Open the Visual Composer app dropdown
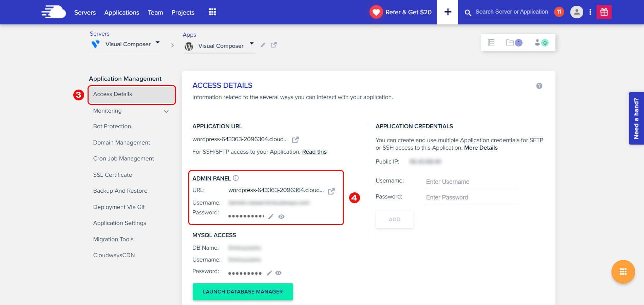The width and height of the screenshot is (644, 305). [x=251, y=43]
